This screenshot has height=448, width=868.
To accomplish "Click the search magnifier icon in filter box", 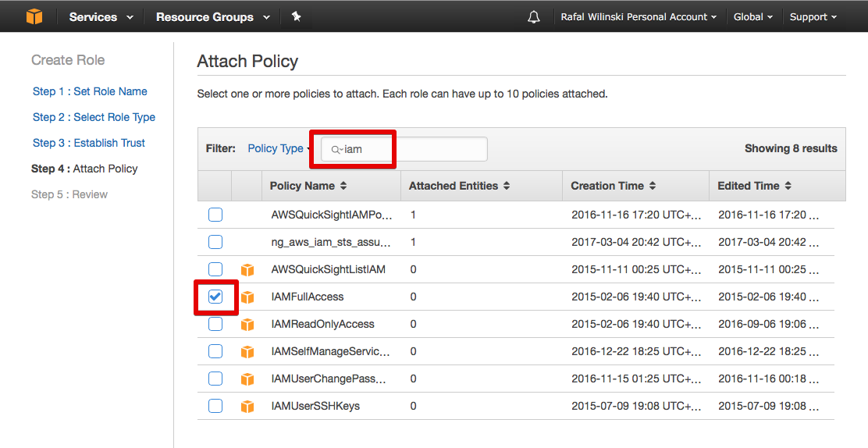I will click(336, 150).
